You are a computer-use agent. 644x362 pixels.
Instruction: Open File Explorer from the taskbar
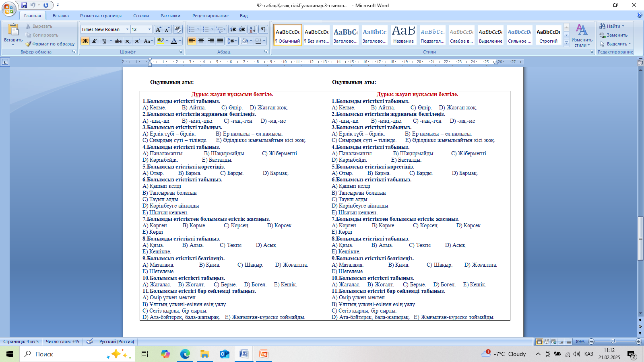(204, 354)
